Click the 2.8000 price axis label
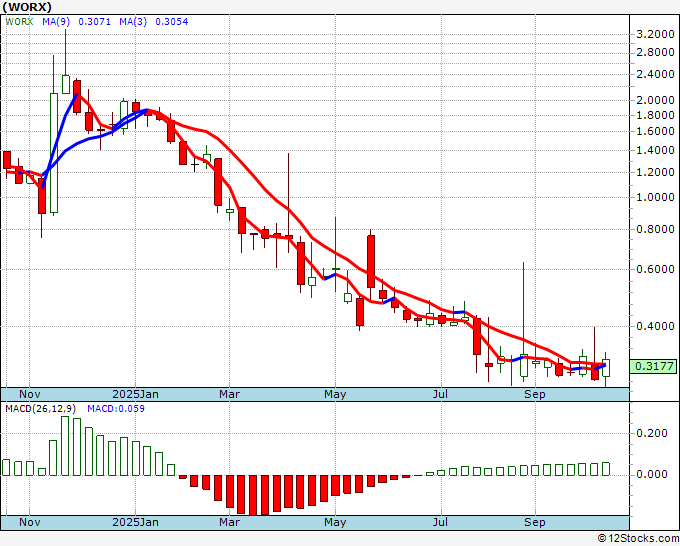This screenshot has width=680, height=546. tap(655, 52)
